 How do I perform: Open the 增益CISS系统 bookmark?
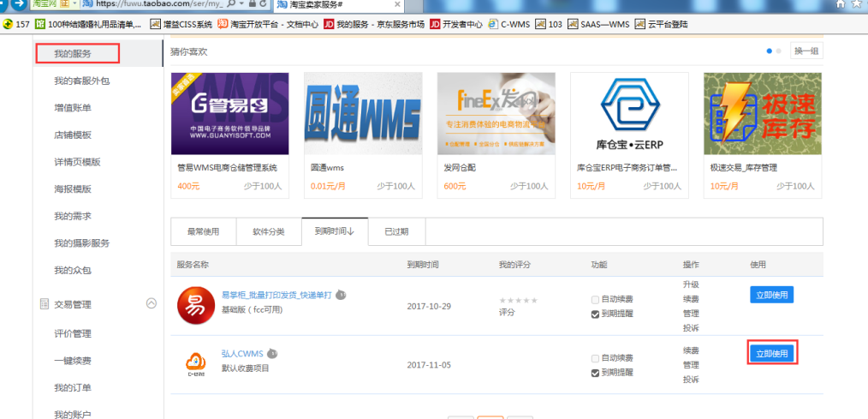click(x=181, y=24)
